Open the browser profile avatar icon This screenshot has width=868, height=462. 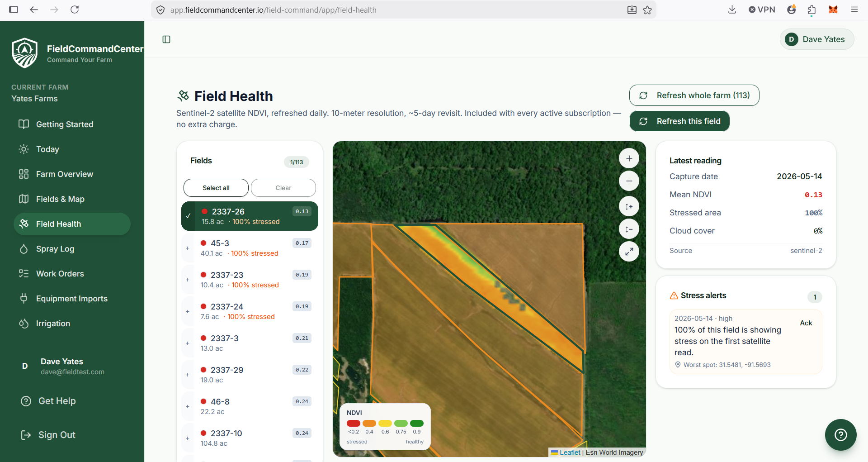pos(791,10)
